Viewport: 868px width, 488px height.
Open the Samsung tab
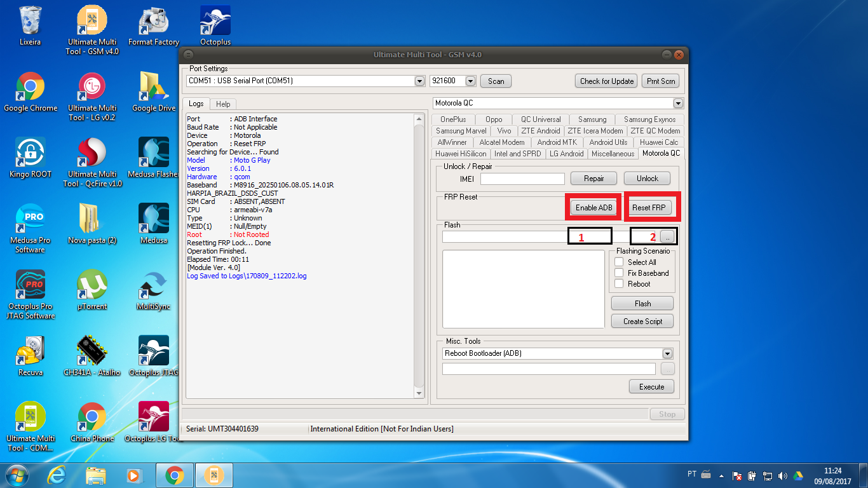pyautogui.click(x=592, y=119)
